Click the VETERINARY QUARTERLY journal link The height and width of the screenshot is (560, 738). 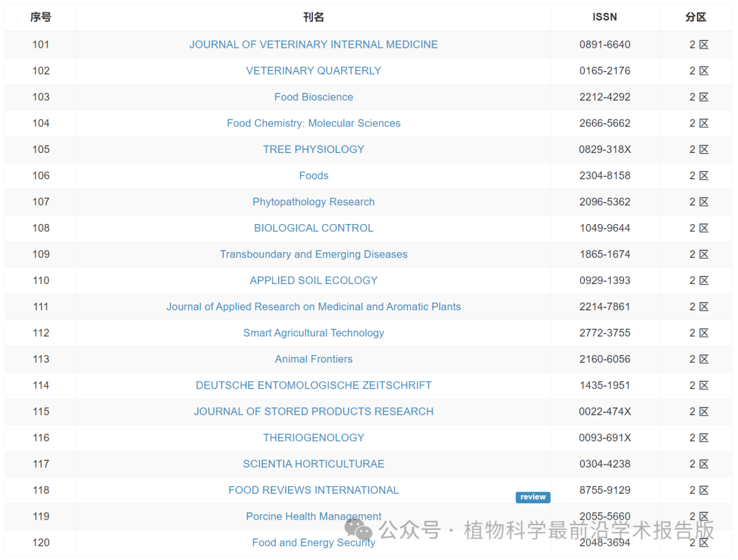314,70
